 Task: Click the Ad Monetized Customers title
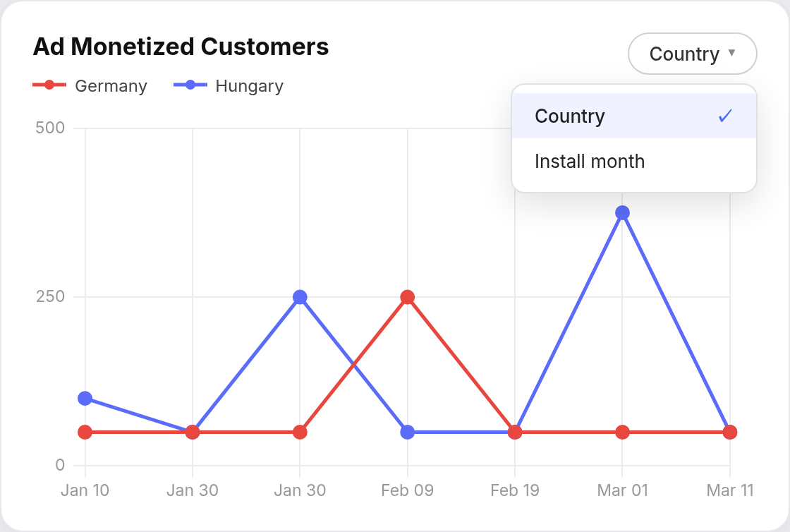point(181,47)
